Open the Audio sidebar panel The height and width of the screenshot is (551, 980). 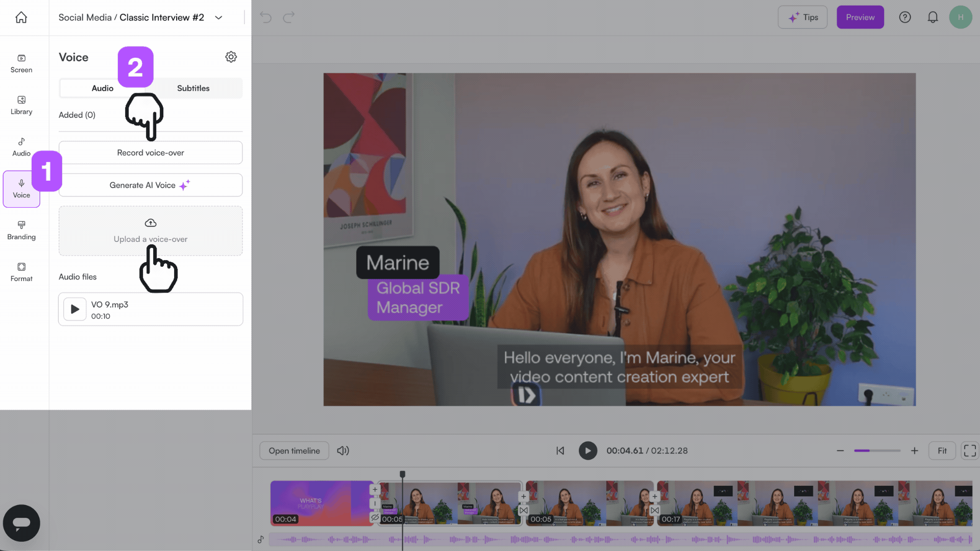tap(21, 147)
